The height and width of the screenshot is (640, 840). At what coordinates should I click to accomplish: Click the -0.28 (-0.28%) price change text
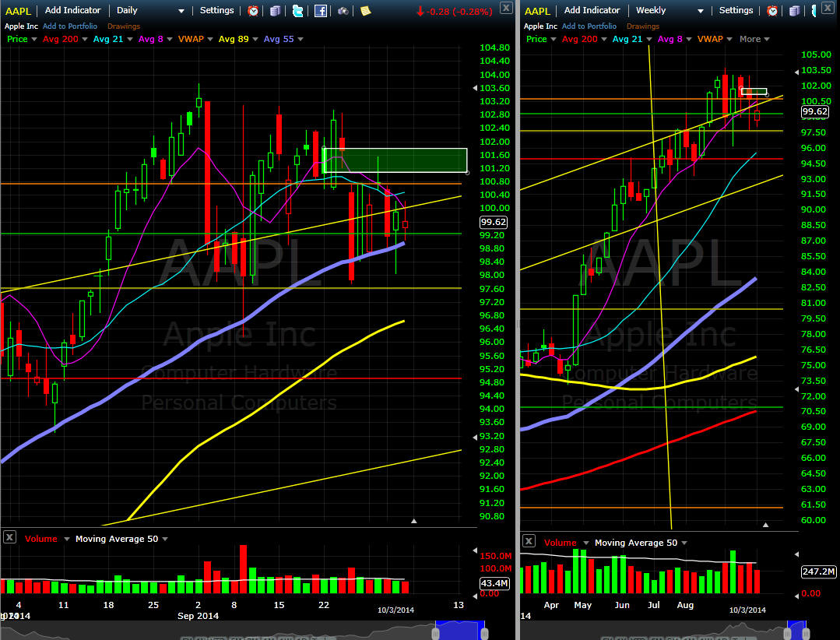coord(459,11)
